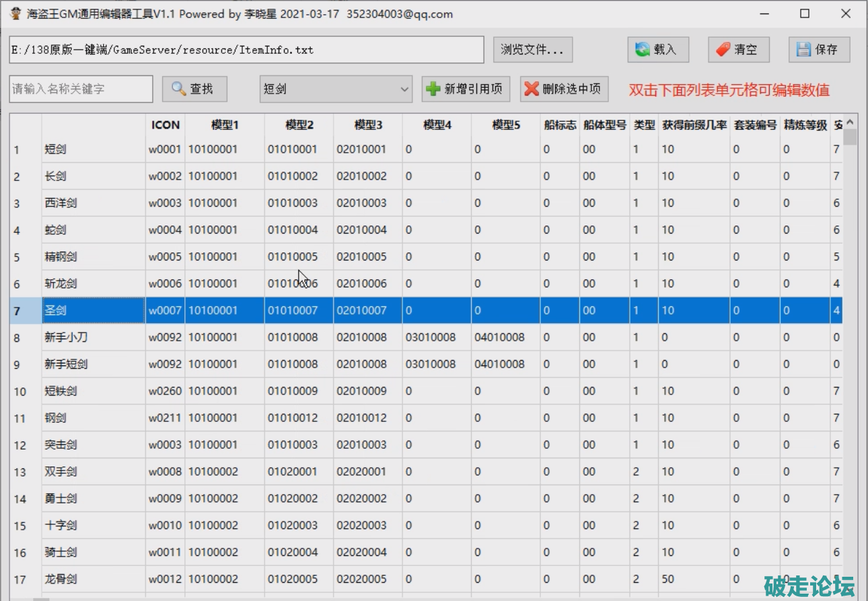The image size is (868, 601).
Task: Type in the name keyword search field
Action: click(x=81, y=89)
